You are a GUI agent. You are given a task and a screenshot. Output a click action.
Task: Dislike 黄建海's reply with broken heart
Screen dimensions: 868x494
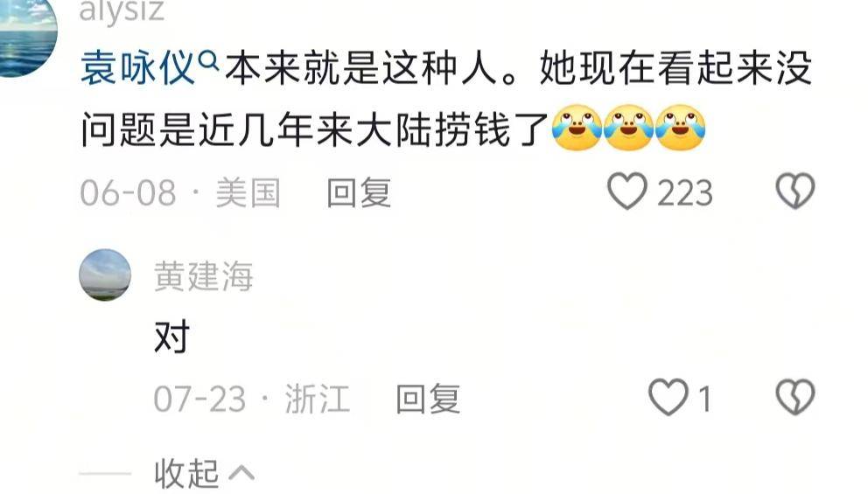(794, 397)
